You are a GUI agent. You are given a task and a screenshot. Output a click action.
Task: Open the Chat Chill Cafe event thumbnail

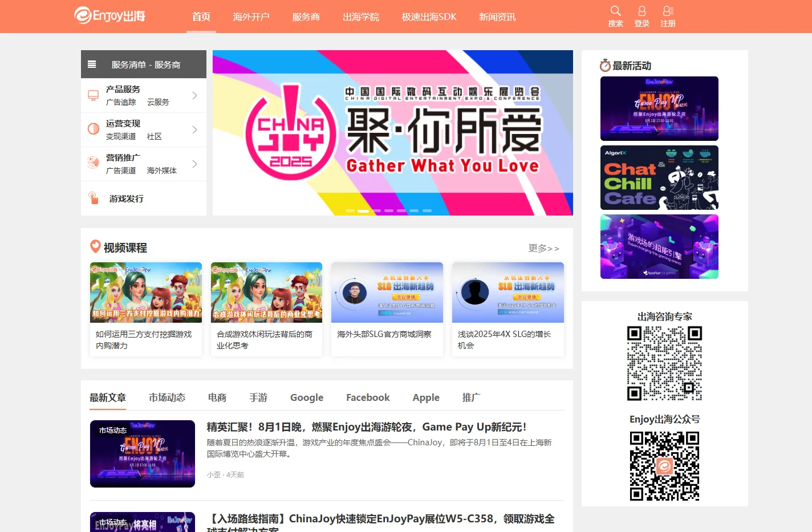click(659, 177)
